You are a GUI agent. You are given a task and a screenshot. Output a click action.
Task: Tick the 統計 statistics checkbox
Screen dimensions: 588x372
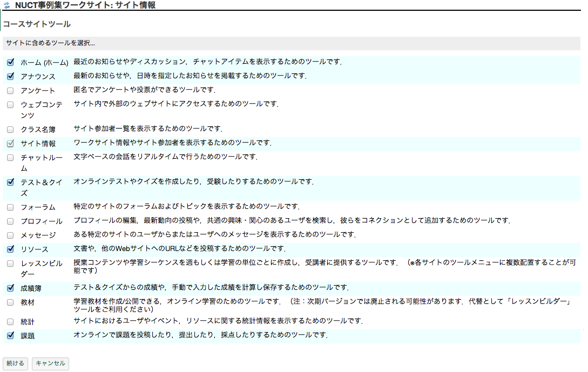click(10, 322)
